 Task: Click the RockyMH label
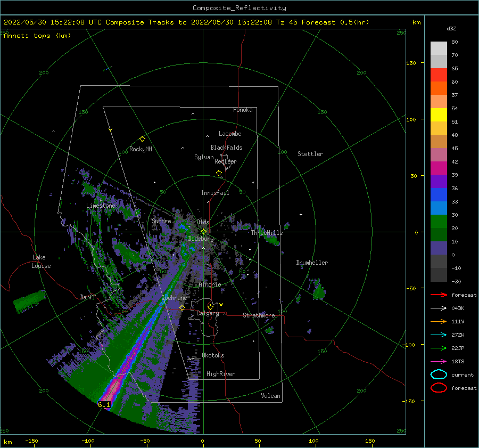[141, 149]
